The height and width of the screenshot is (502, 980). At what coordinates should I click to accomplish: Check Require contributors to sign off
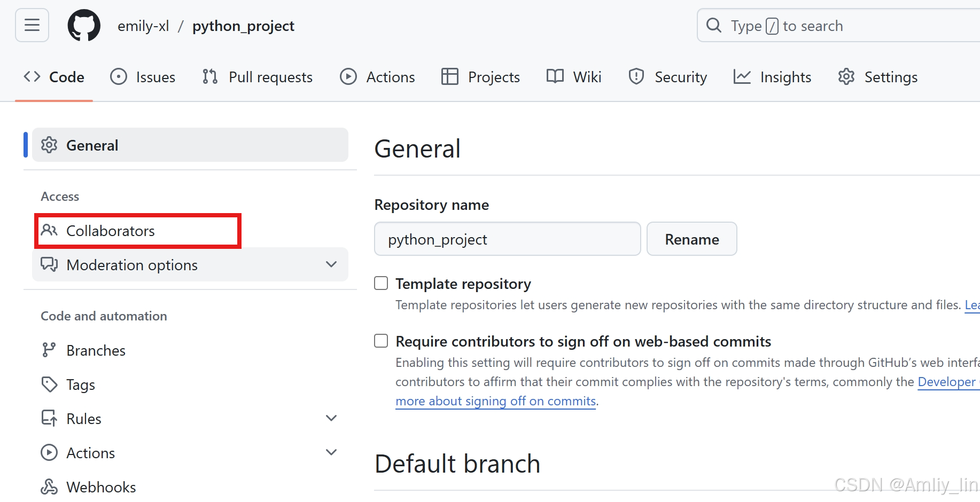pyautogui.click(x=381, y=341)
